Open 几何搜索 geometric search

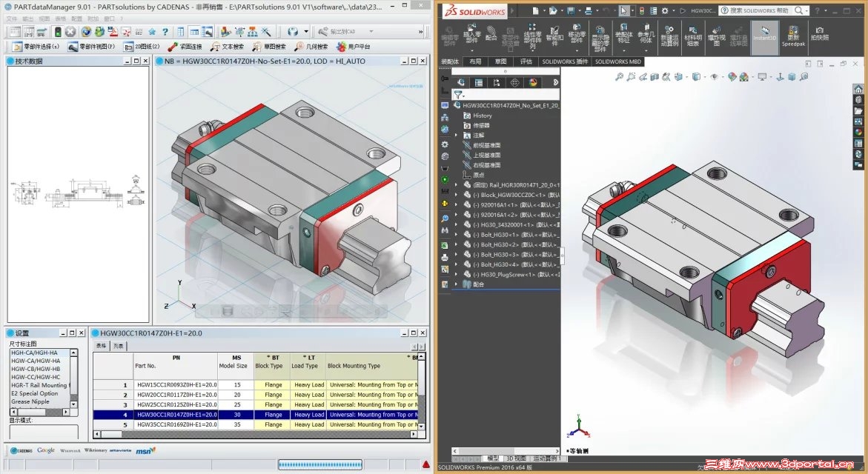click(311, 47)
